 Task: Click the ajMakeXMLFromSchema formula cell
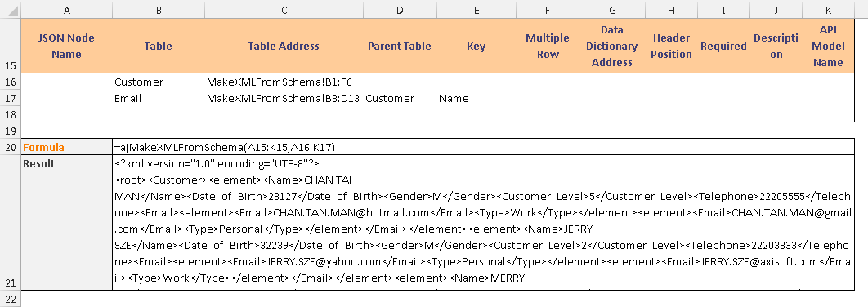coord(483,147)
